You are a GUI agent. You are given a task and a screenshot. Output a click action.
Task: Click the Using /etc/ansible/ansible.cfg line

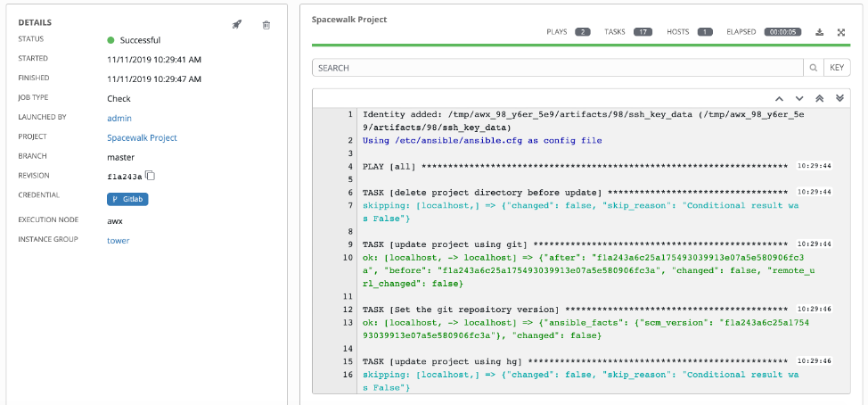pos(482,141)
